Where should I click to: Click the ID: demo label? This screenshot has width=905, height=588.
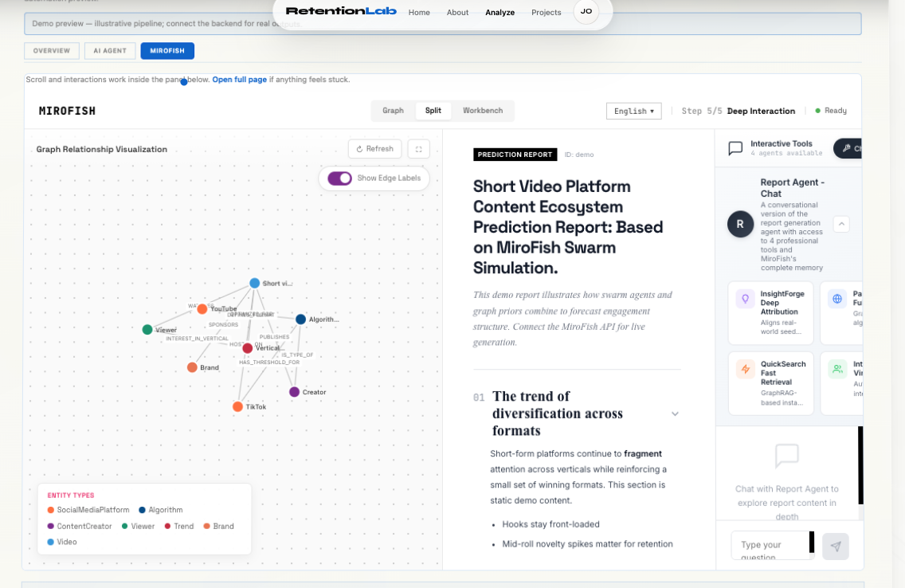point(579,155)
